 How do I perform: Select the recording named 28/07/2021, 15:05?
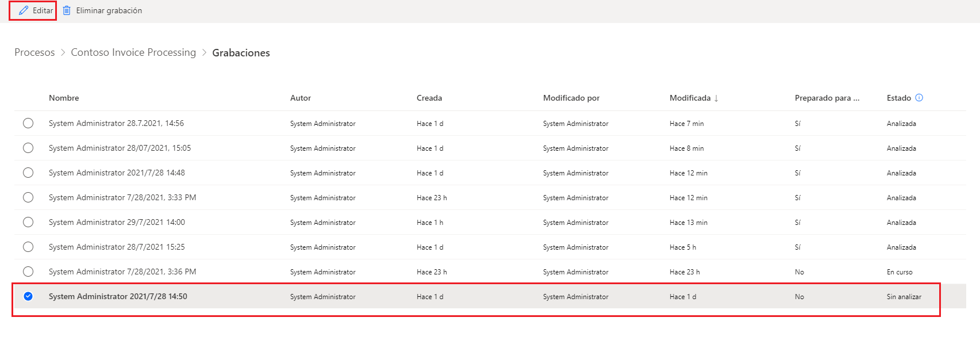coord(28,148)
